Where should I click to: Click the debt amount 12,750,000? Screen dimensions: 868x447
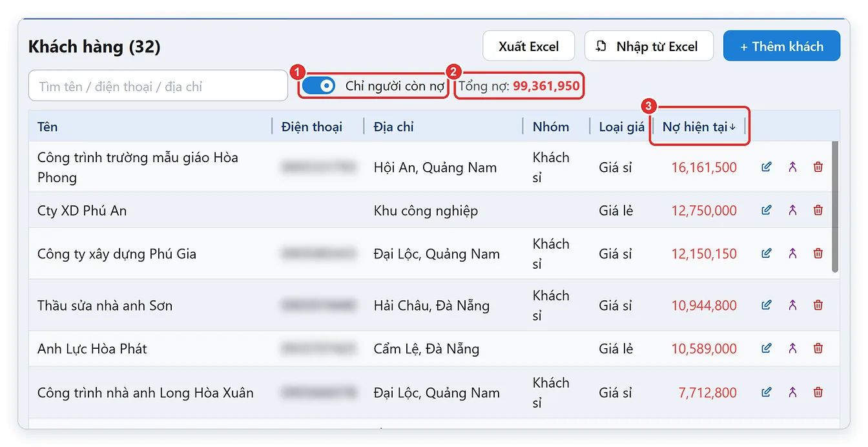pos(704,210)
